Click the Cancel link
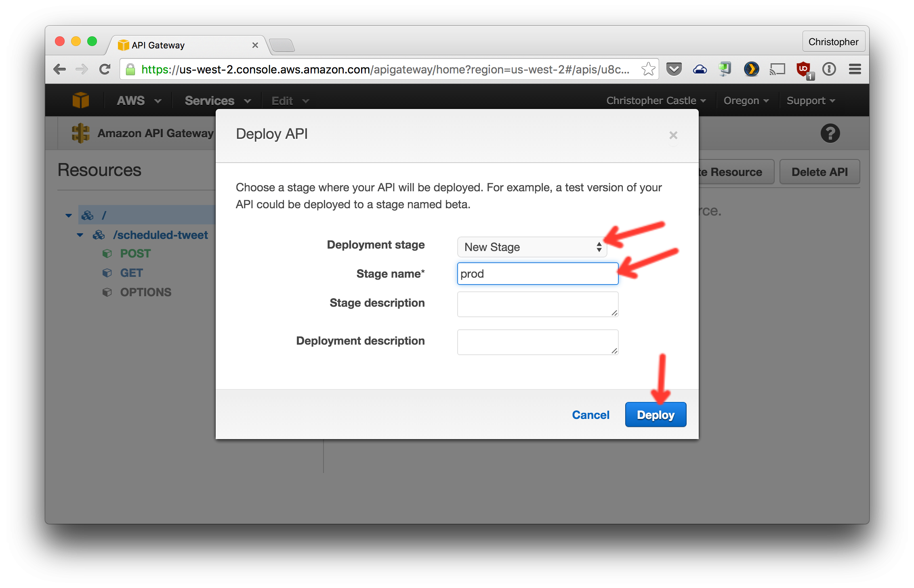914x588 pixels. click(x=590, y=414)
